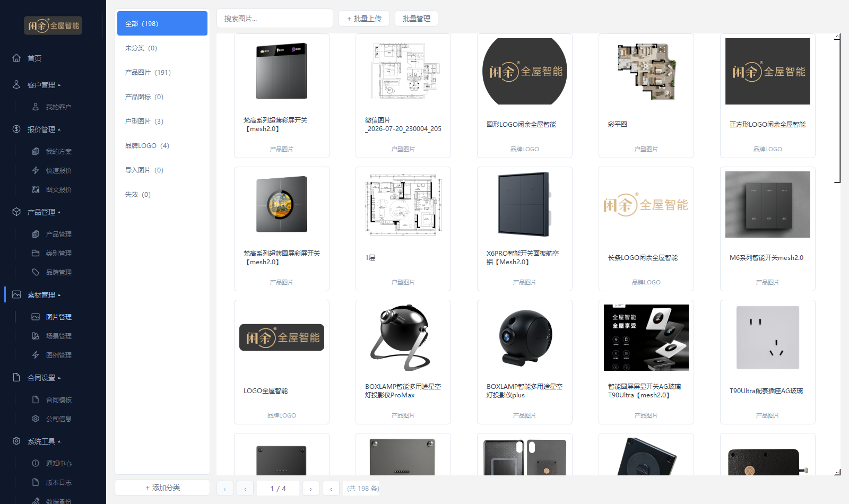Jump to the last page of images
The width and height of the screenshot is (849, 504).
(331, 489)
